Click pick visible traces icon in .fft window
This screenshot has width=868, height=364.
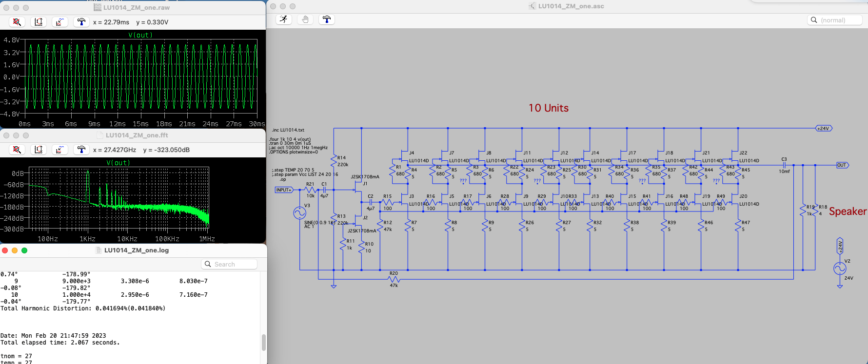(59, 150)
